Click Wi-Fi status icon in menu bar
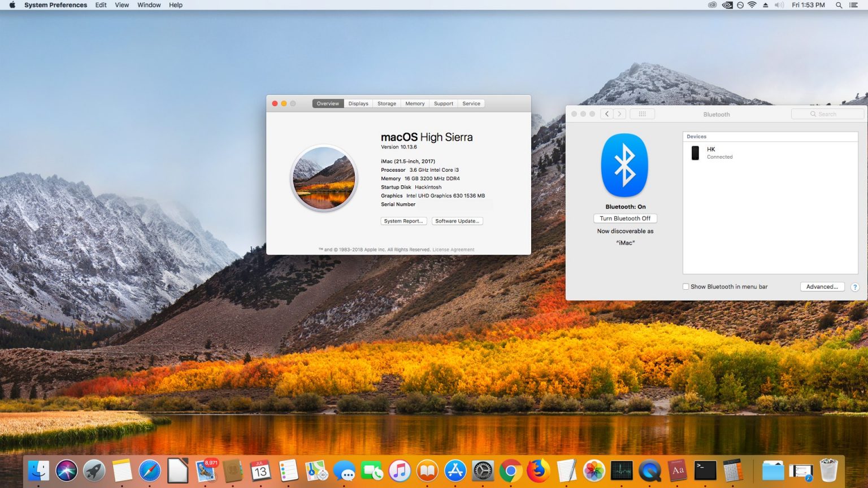868x488 pixels. [752, 5]
